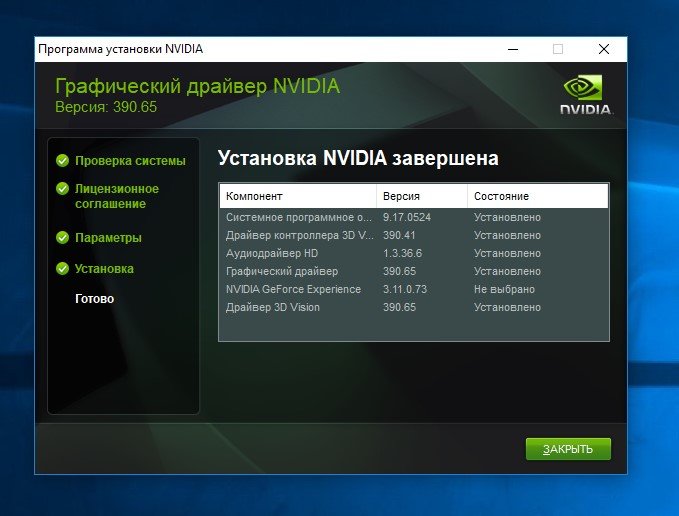The image size is (679, 516).
Task: Click the checkmark next to Лицензионное соглашение
Action: [62, 189]
